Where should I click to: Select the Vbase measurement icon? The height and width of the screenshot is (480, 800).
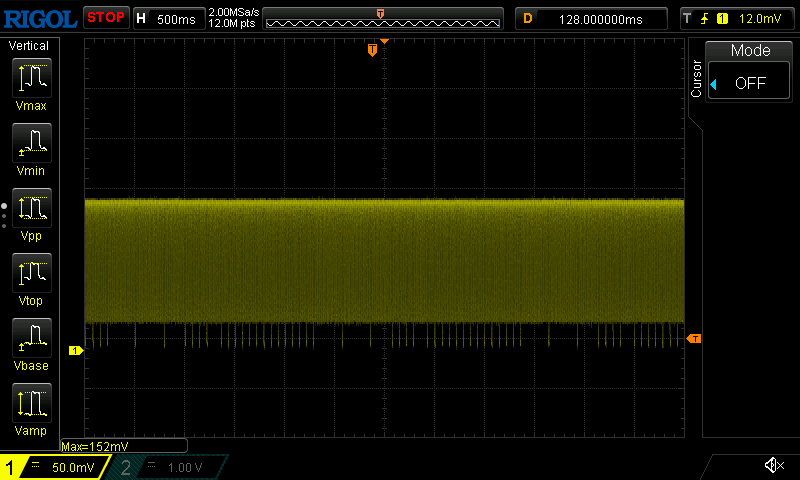pyautogui.click(x=32, y=337)
